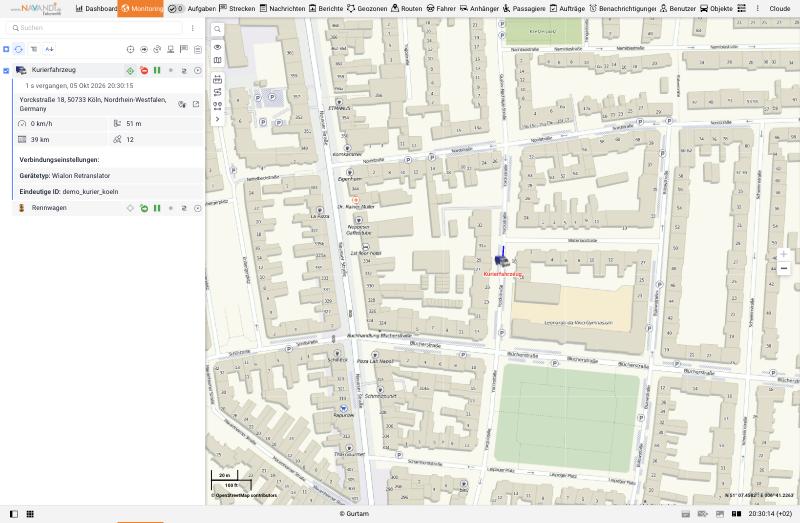Click the clipboard report column header icon
The width and height of the screenshot is (800, 523).
(x=197, y=49)
